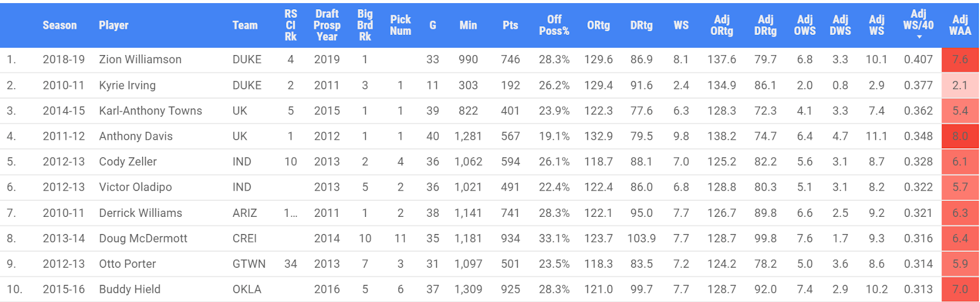980x302 pixels.
Task: Click the Team column header
Action: [245, 25]
